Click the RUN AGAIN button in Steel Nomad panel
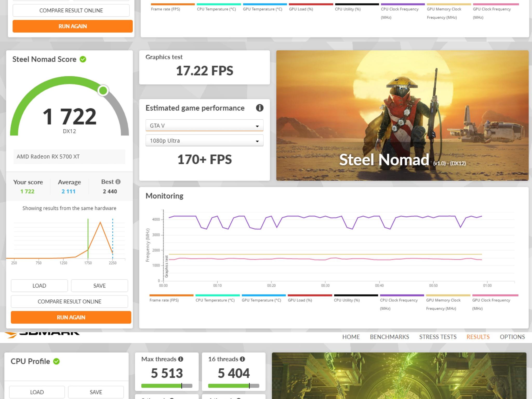 [x=71, y=317]
